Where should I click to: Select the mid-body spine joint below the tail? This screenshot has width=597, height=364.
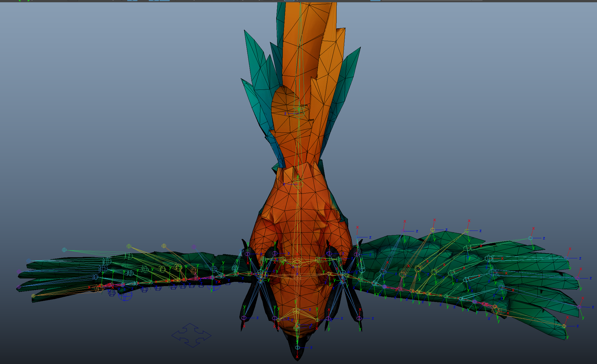pyautogui.click(x=298, y=184)
